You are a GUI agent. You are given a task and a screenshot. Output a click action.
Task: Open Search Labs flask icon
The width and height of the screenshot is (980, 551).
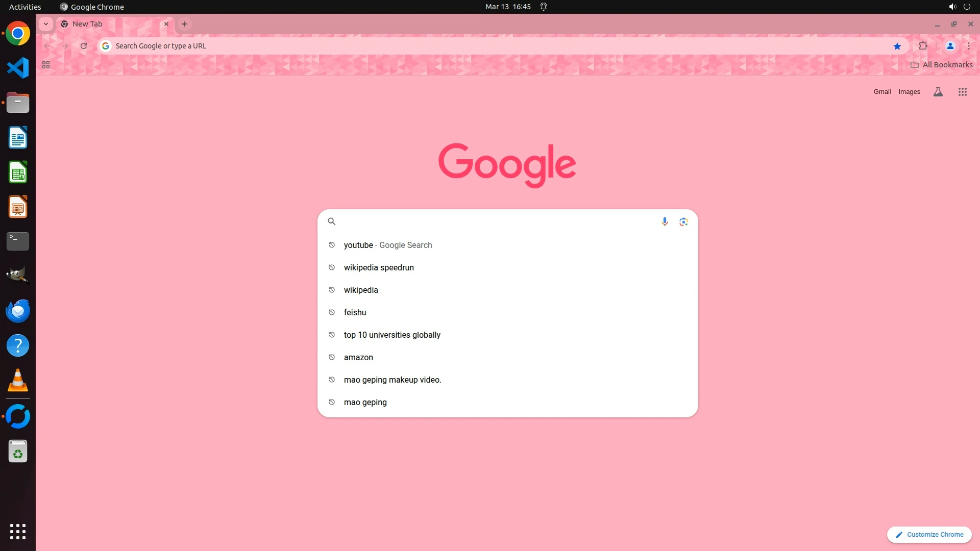coord(938,92)
